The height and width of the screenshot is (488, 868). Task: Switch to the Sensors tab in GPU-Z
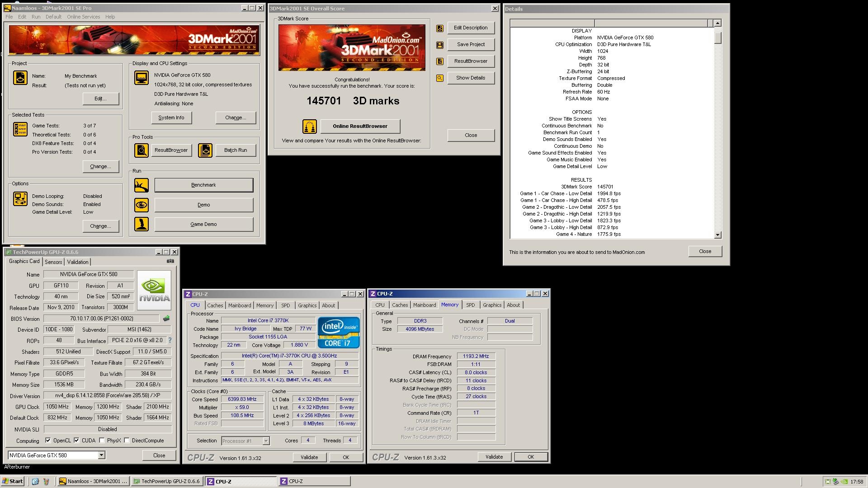tap(53, 262)
